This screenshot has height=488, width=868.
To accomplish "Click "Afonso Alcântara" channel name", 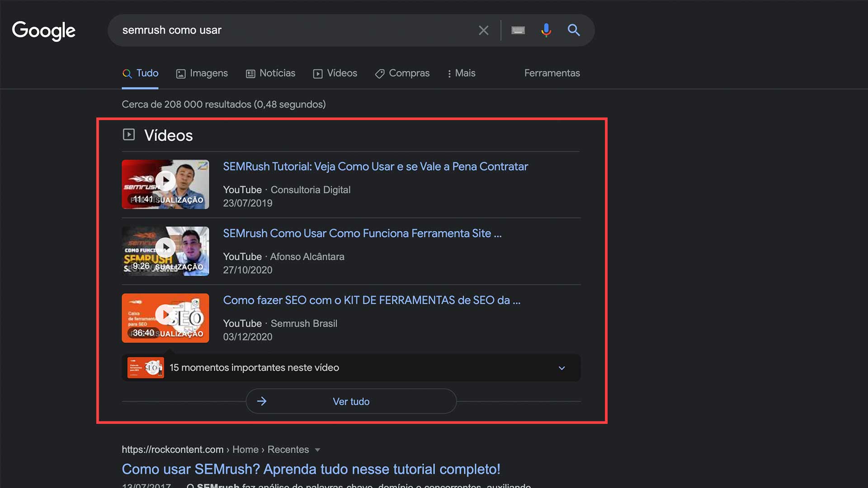I will [307, 257].
